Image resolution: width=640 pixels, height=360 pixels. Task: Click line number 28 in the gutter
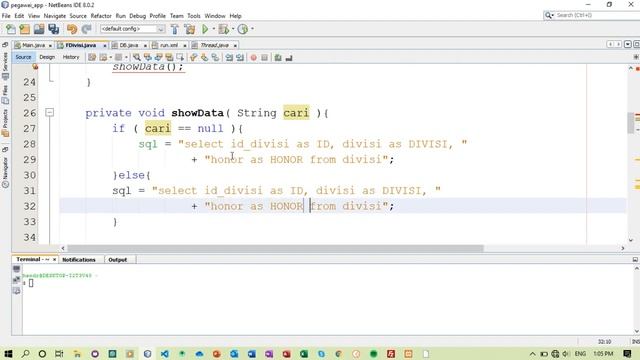29,144
